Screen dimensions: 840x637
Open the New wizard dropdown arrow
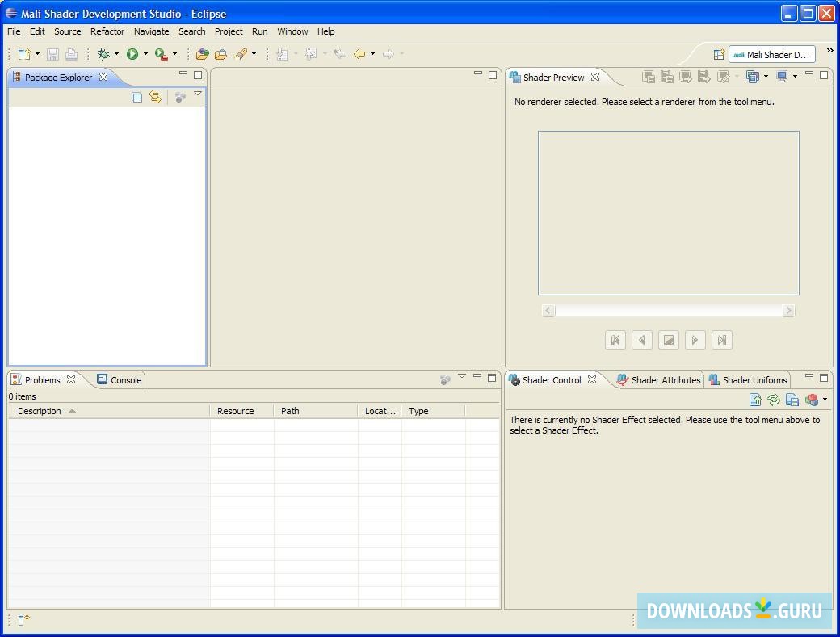tap(37, 54)
